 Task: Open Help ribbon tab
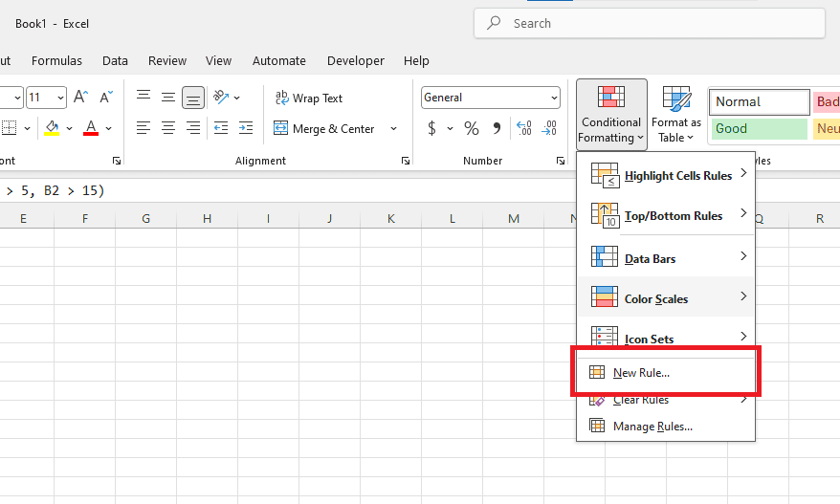click(x=416, y=61)
